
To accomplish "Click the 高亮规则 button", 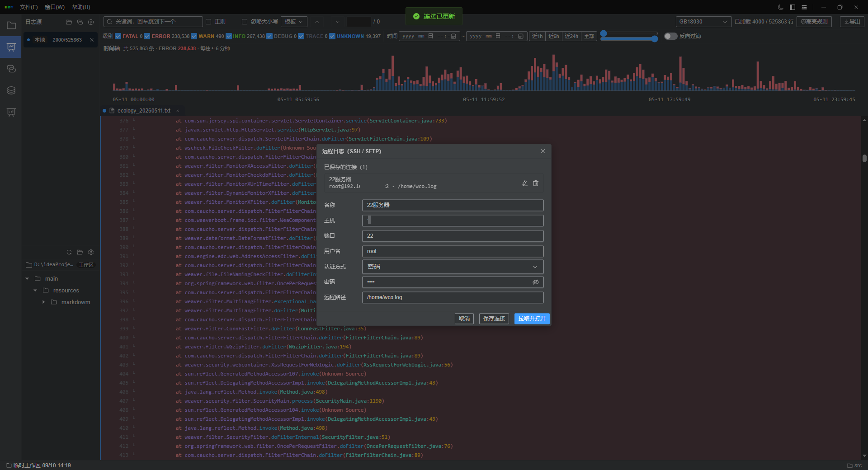I will click(814, 22).
